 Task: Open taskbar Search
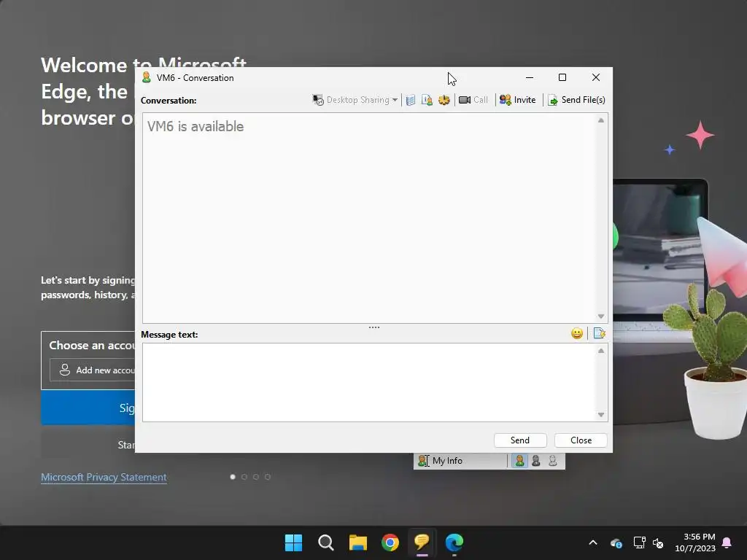click(x=326, y=542)
